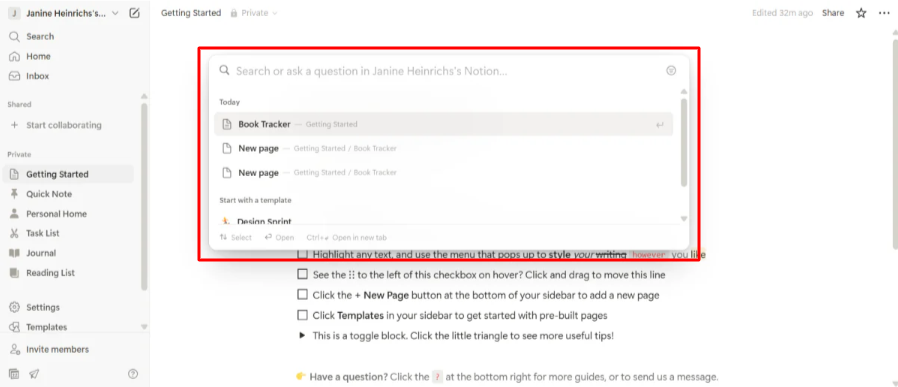
Task: Click the Share button
Action: click(833, 13)
